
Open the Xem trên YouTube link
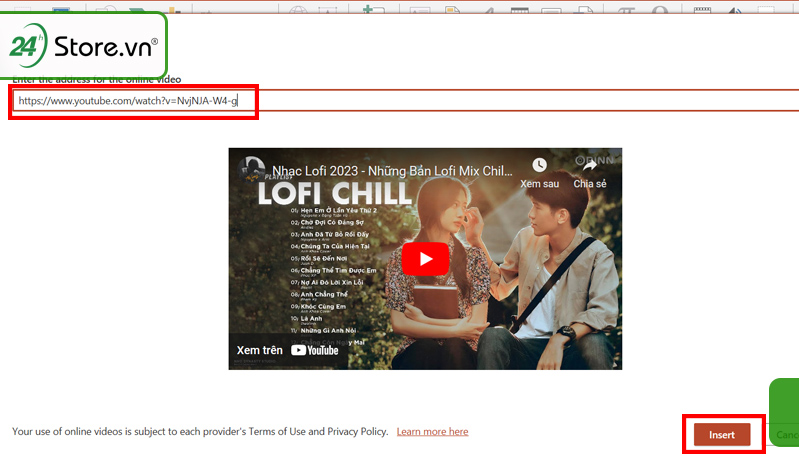click(x=287, y=350)
